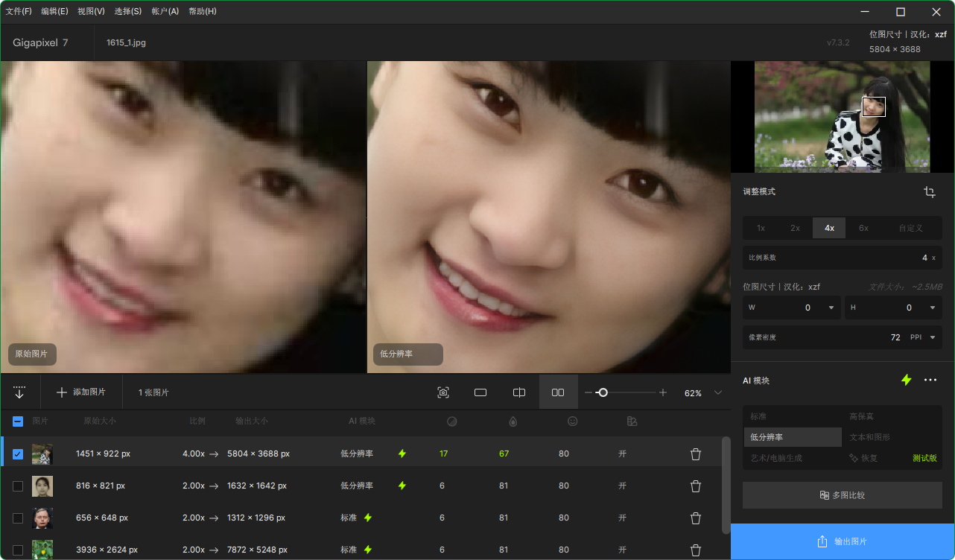This screenshot has height=560, width=955.
Task: Click the blue 输出图片 export button
Action: (x=843, y=541)
